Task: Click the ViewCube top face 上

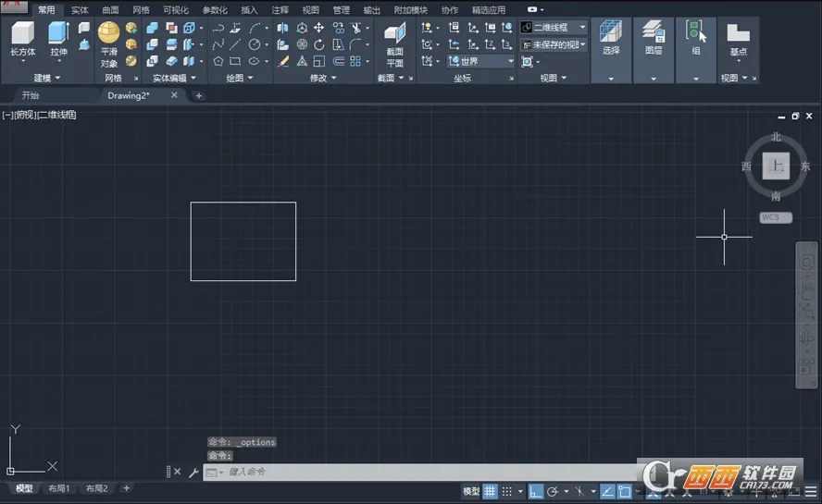Action: tap(776, 166)
